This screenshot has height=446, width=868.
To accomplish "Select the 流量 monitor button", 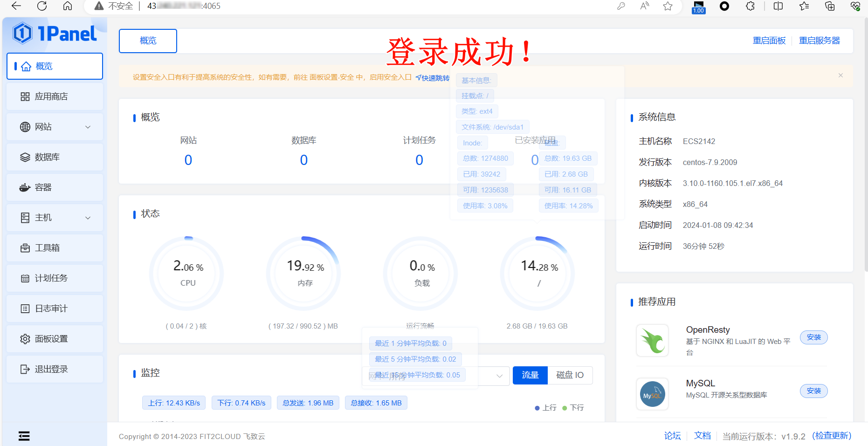I will point(530,375).
